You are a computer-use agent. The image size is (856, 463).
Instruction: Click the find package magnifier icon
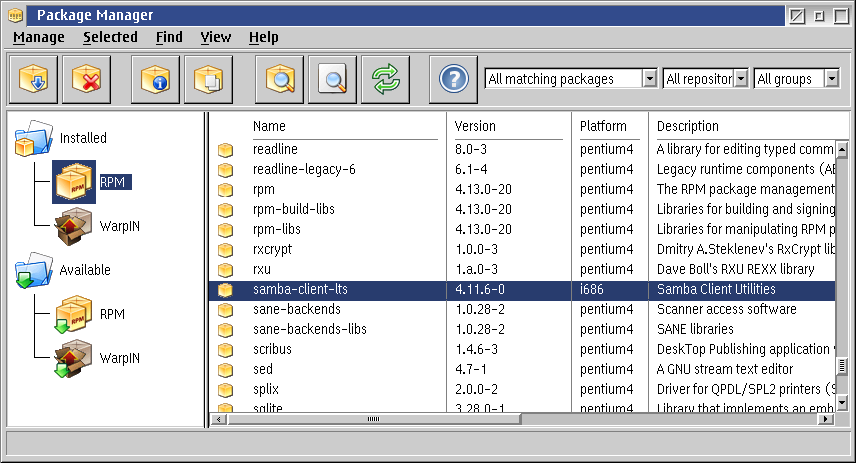coord(280,79)
